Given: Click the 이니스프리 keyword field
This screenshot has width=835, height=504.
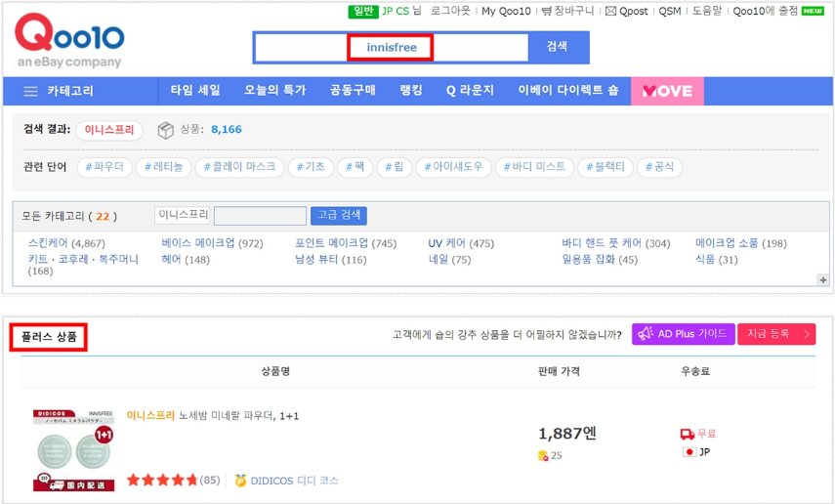Looking at the screenshot, I should [x=182, y=215].
